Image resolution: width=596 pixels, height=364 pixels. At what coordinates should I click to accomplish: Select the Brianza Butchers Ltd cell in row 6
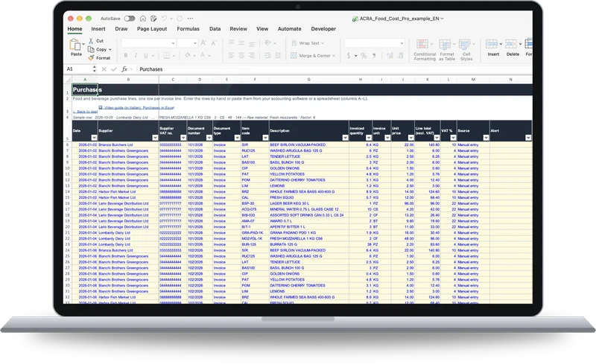(128, 144)
